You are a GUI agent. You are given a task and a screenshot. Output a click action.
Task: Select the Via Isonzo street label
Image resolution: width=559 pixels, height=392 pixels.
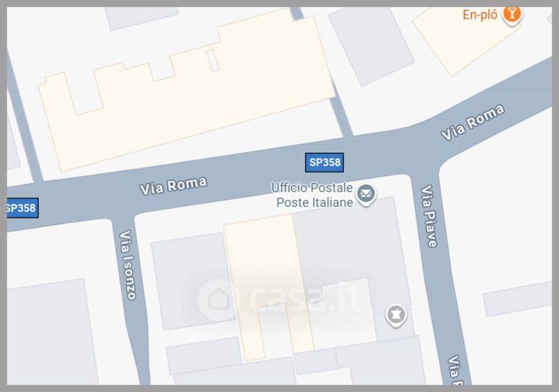(127, 265)
